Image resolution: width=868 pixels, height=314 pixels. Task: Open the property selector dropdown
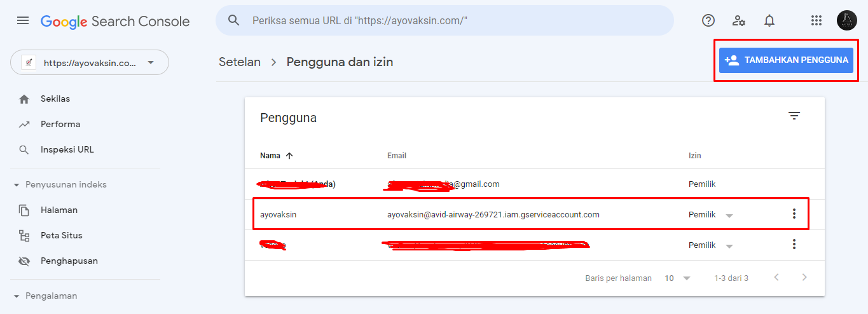(90, 62)
